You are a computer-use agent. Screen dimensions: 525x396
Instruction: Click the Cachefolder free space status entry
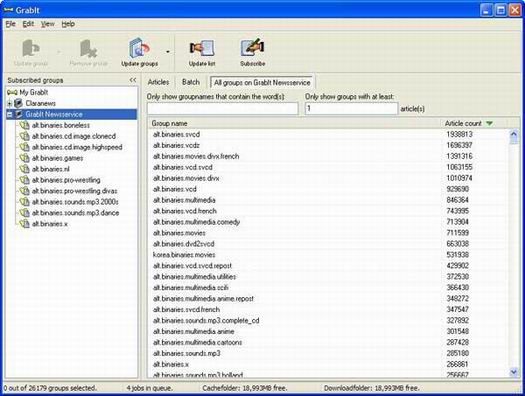pos(245,388)
